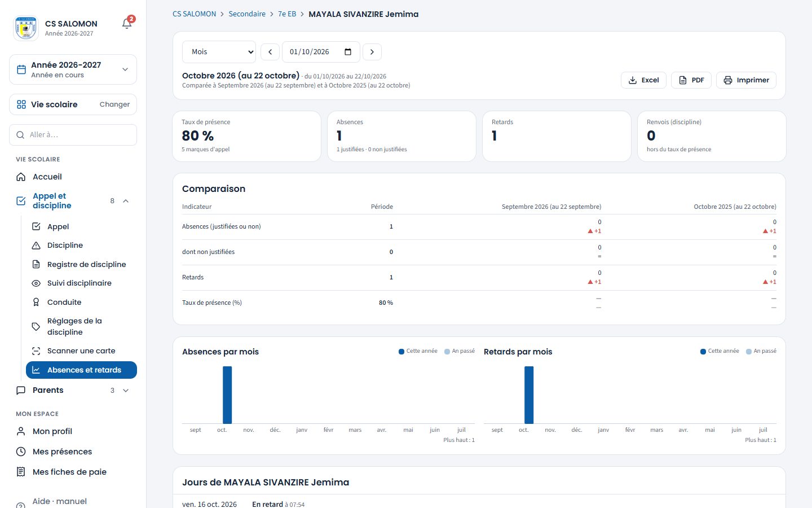Click the Absences et retards chart icon
This screenshot has width=812, height=508.
pos(36,370)
